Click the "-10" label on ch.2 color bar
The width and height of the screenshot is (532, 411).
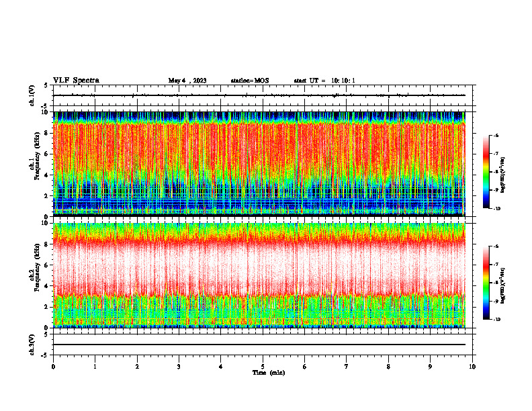pos(496,320)
